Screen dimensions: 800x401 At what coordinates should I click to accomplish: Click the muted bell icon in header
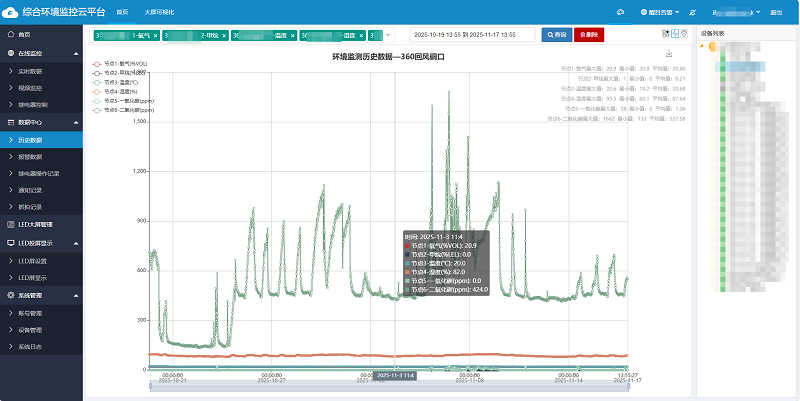[x=694, y=12]
